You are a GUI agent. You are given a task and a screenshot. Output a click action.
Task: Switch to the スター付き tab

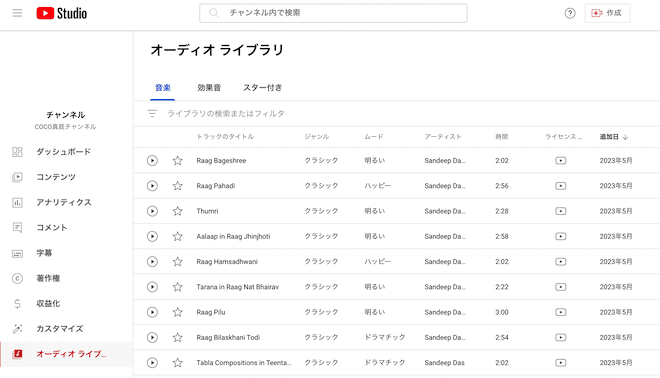tap(263, 88)
